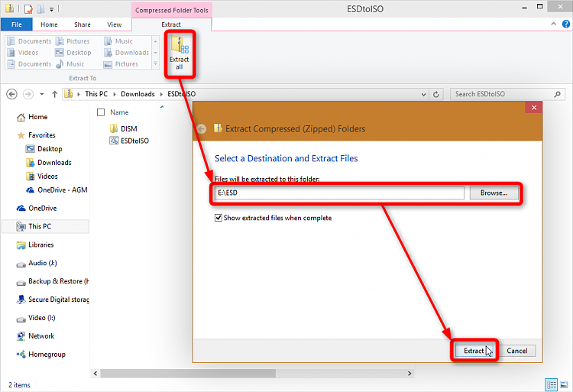Switch to the View ribbon tab
Image resolution: width=573 pixels, height=392 pixels.
[x=114, y=24]
